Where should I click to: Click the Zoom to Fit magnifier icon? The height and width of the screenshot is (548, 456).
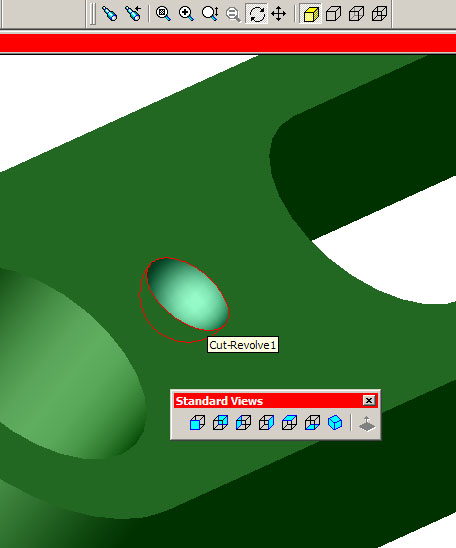click(x=163, y=14)
